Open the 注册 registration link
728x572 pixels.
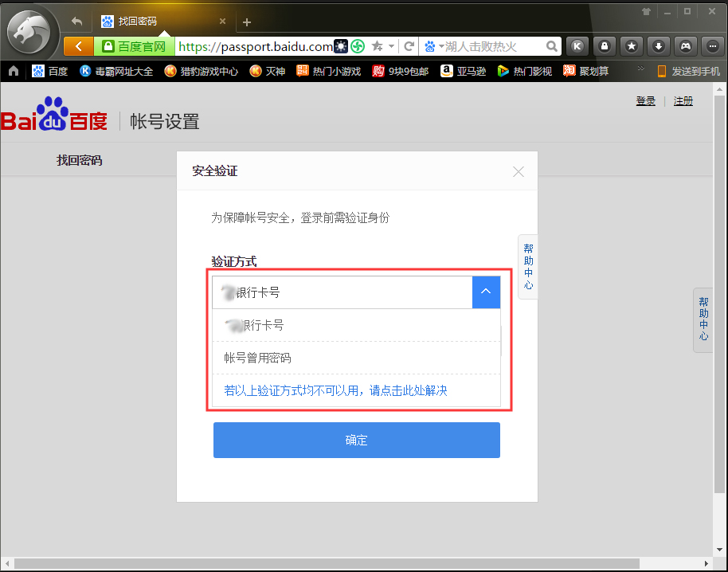pyautogui.click(x=683, y=100)
